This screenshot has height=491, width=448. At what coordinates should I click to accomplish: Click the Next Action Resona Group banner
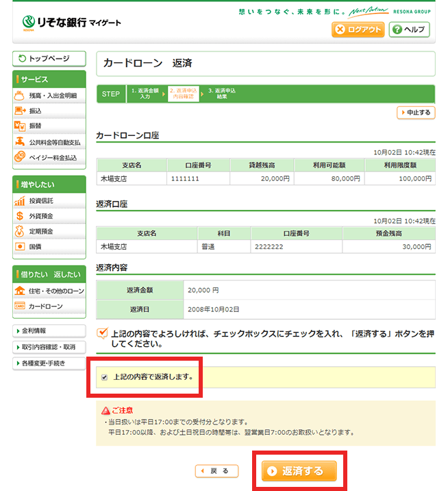(x=389, y=12)
